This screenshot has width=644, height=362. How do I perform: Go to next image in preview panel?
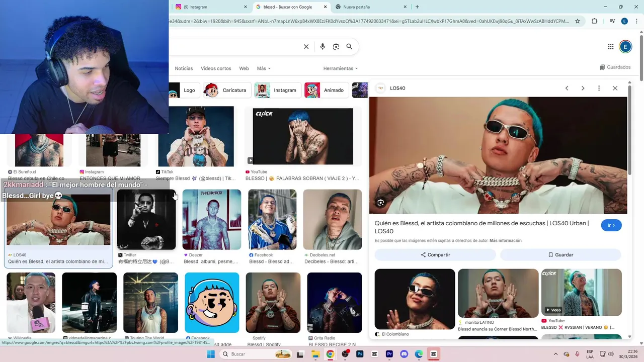point(583,88)
